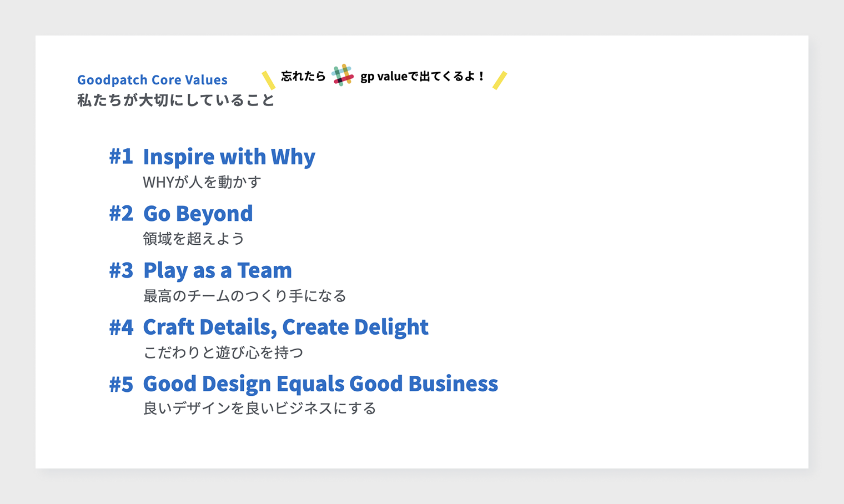Select the "Goodpatch Core Values" title
844x504 pixels.
(152, 80)
